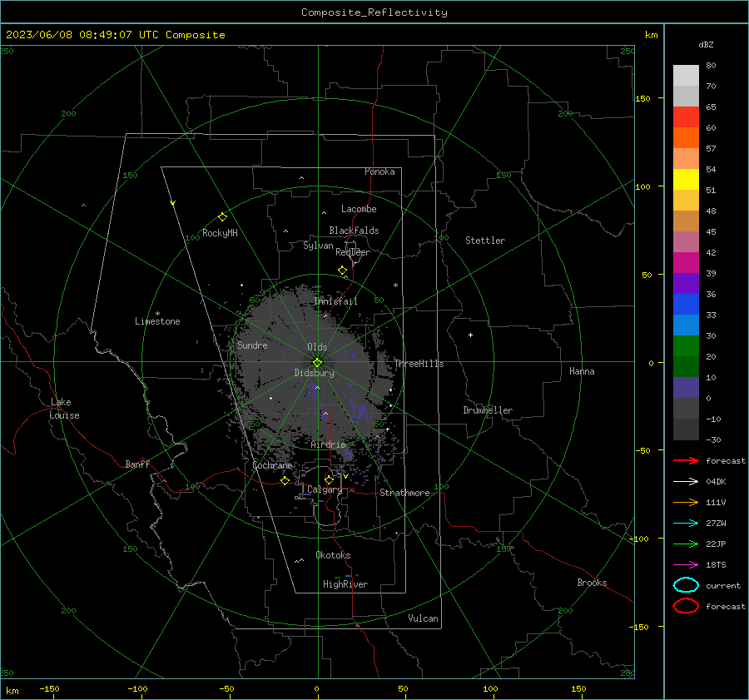Select the orange 111V arrow in legend
Screen dimensions: 749x700
tap(686, 502)
